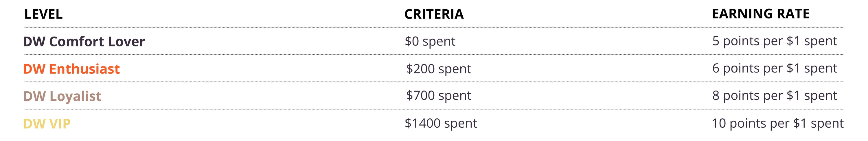Click the divider above the DW VIP row

pyautogui.click(x=434, y=109)
